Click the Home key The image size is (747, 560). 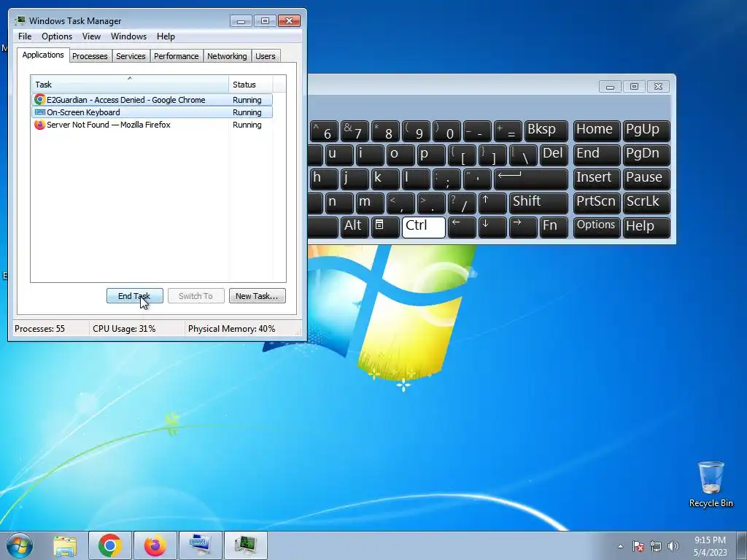point(597,131)
